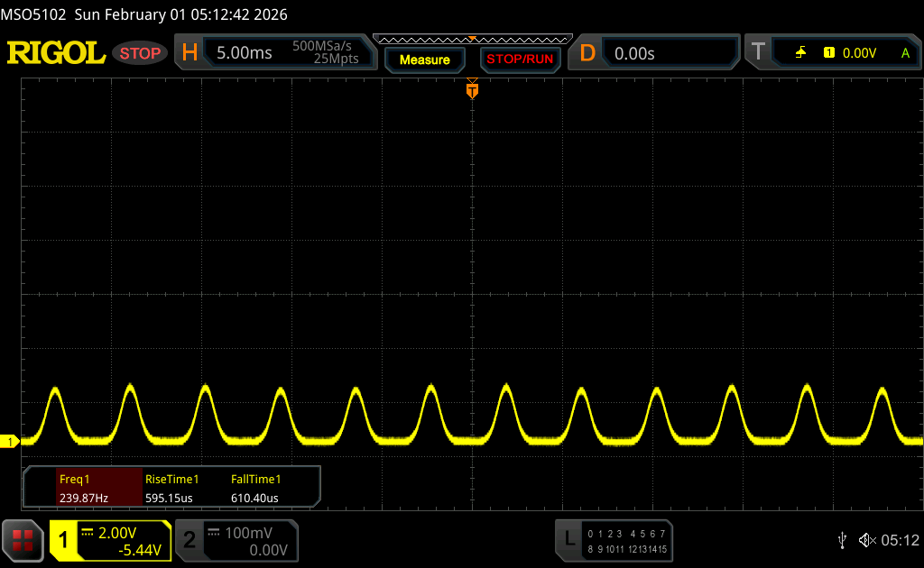Screen dimensions: 924x568
Task: Open the 5.00ms horizontal timebase setting
Action: (x=245, y=53)
